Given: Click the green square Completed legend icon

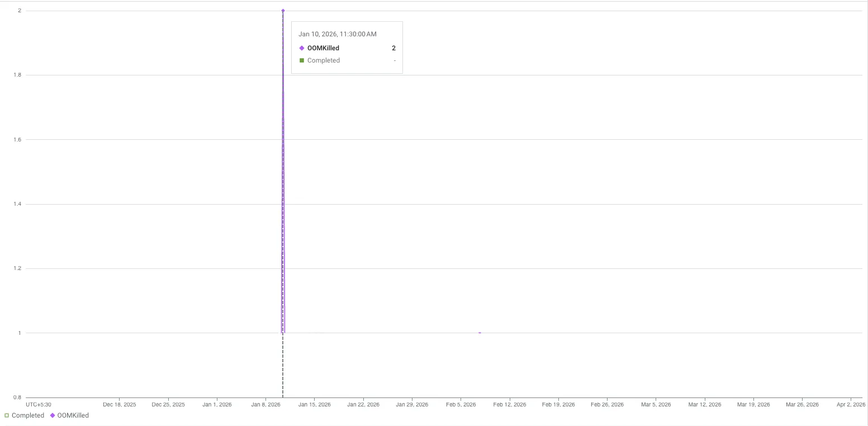Looking at the screenshot, I should click(7, 415).
